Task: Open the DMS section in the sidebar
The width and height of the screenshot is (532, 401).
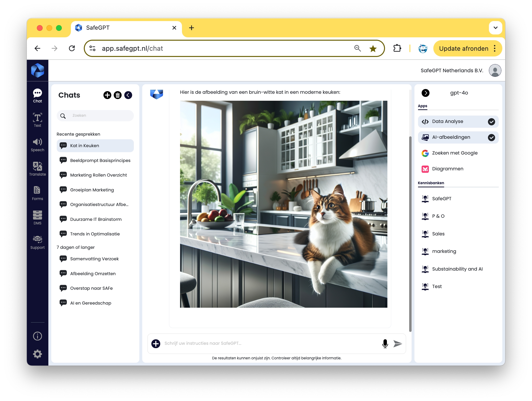Action: (38, 218)
